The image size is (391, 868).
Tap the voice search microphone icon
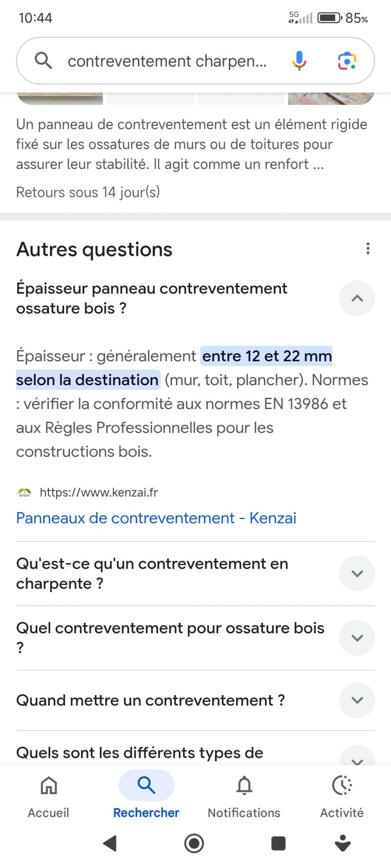click(x=299, y=61)
